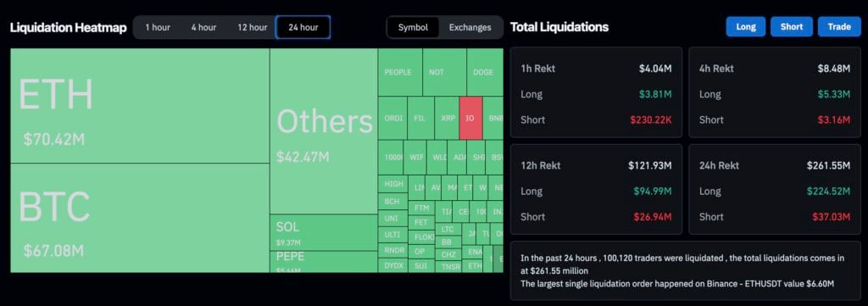The image size is (868, 306).
Task: Click the 12h Rekt $121.93M value
Action: (650, 165)
